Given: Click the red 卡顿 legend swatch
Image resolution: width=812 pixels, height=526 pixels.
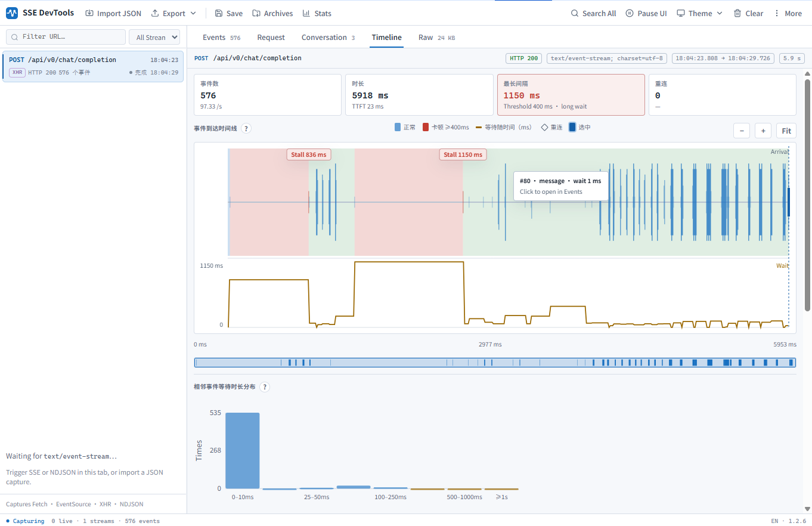Looking at the screenshot, I should click(x=426, y=127).
